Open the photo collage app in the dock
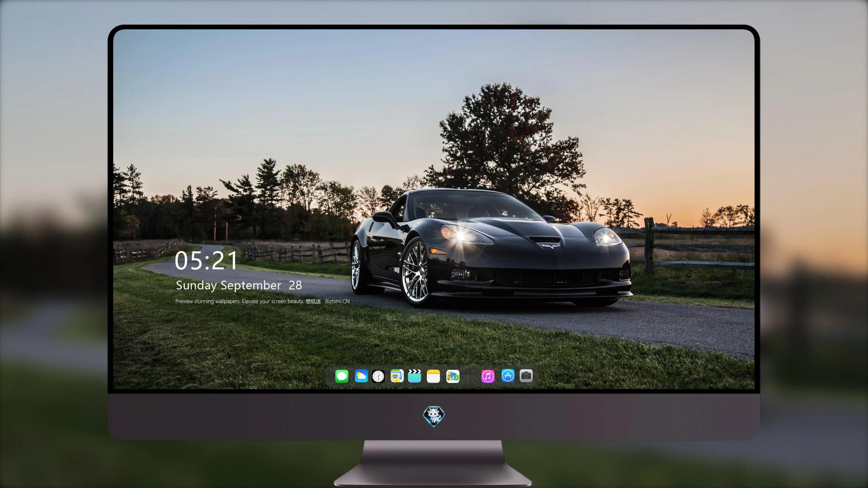Image resolution: width=868 pixels, height=488 pixels. (x=453, y=376)
